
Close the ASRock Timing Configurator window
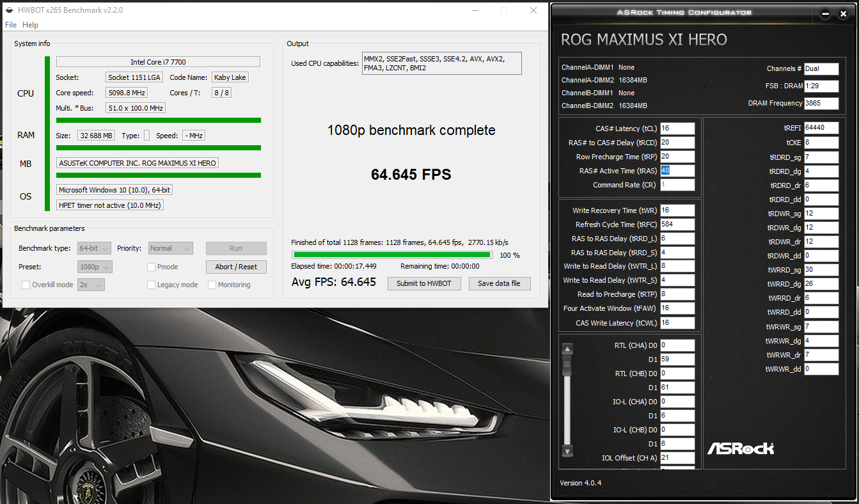(x=843, y=13)
